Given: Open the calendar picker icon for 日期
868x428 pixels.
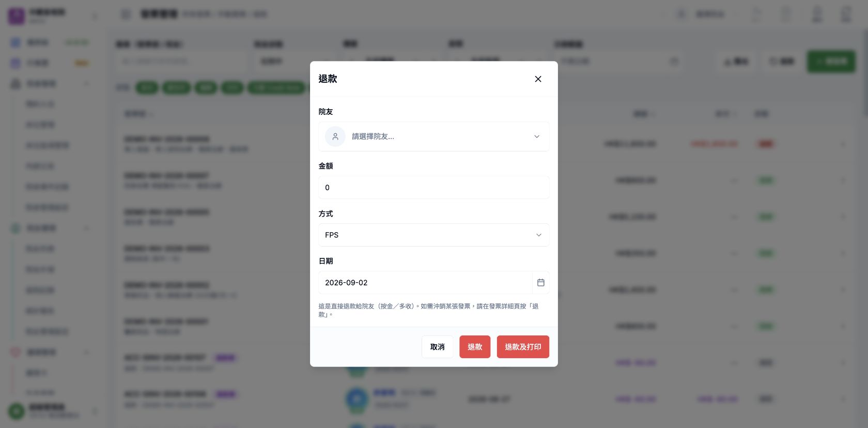Looking at the screenshot, I should pos(541,283).
